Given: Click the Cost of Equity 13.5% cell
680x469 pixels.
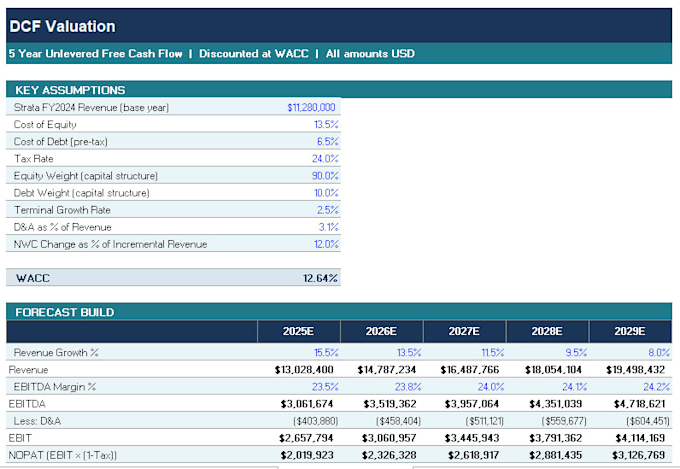Looking at the screenshot, I should pos(299,124).
